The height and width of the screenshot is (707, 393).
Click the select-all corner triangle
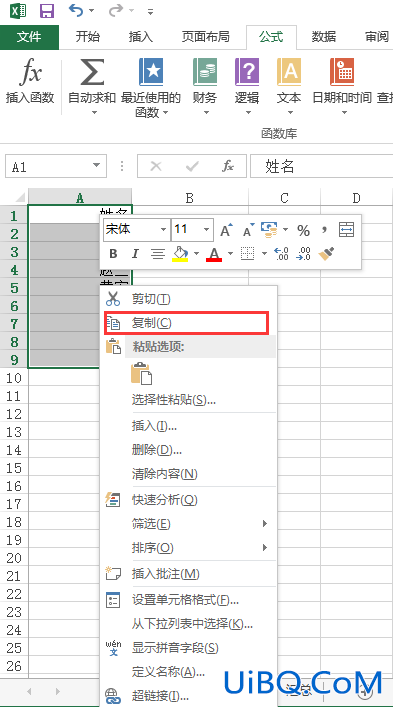[19, 197]
